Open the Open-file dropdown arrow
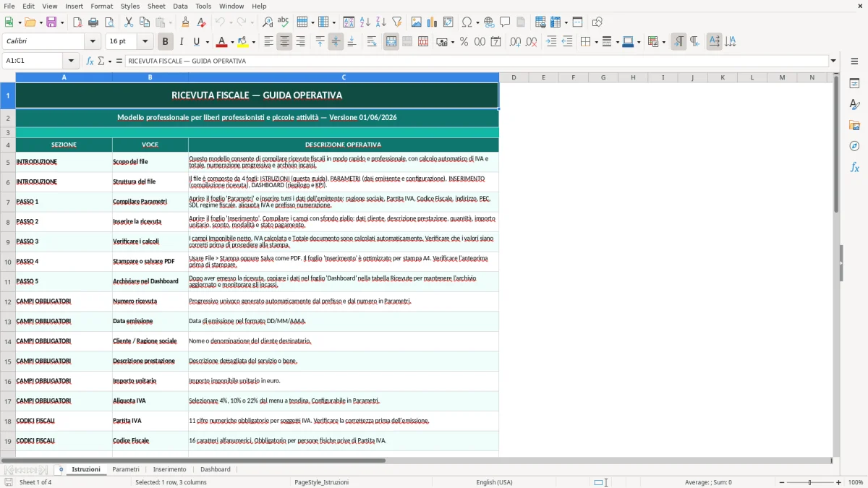Image resolution: width=868 pixels, height=488 pixels. click(40, 22)
